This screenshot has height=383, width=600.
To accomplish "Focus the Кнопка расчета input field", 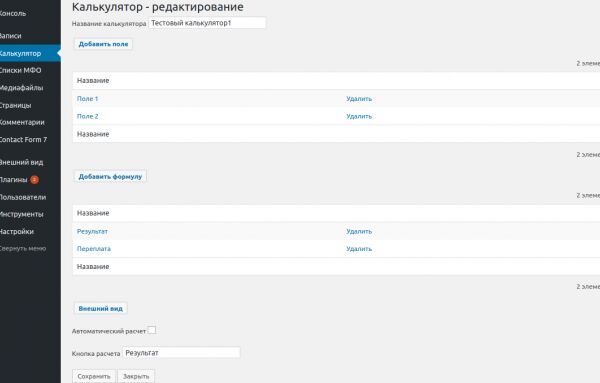I will coord(181,353).
